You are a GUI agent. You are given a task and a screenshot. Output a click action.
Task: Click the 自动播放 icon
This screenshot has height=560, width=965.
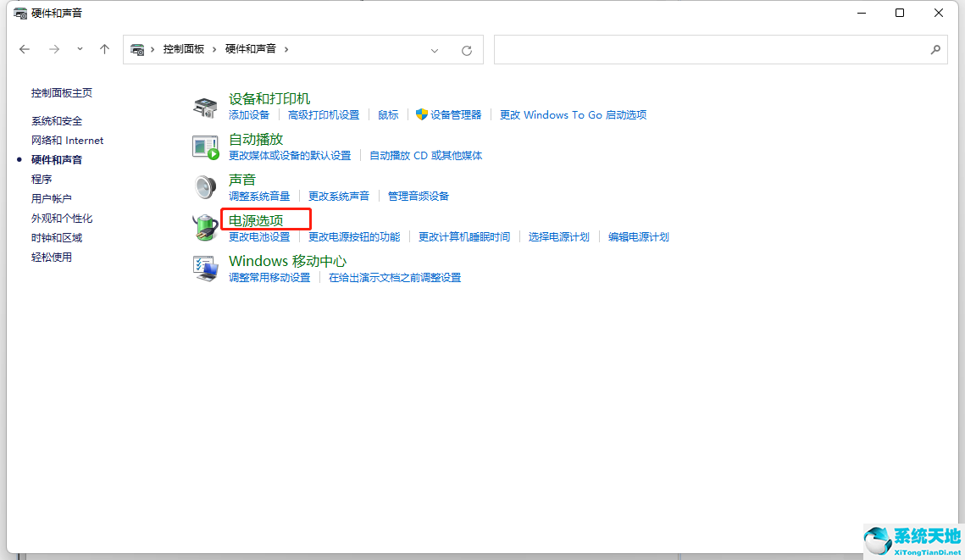click(205, 146)
